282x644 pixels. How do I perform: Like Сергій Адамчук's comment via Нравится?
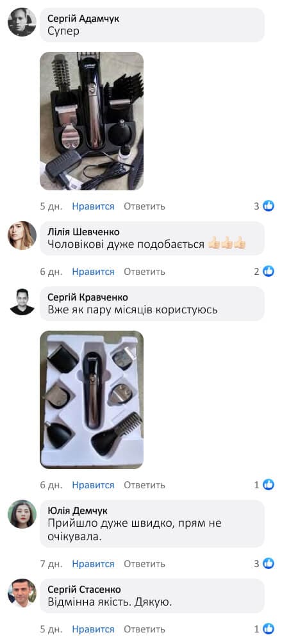(94, 206)
